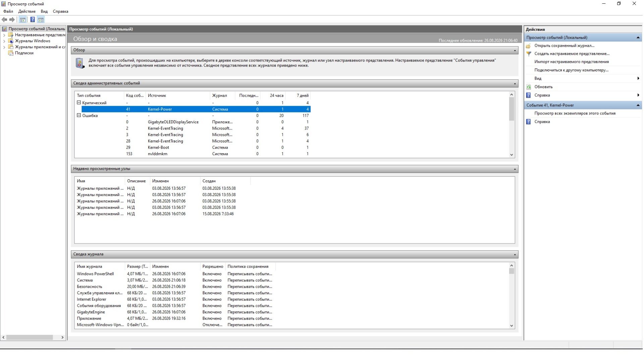The width and height of the screenshot is (644, 362).
Task: Click Обновить in Actions pane
Action: point(543,87)
